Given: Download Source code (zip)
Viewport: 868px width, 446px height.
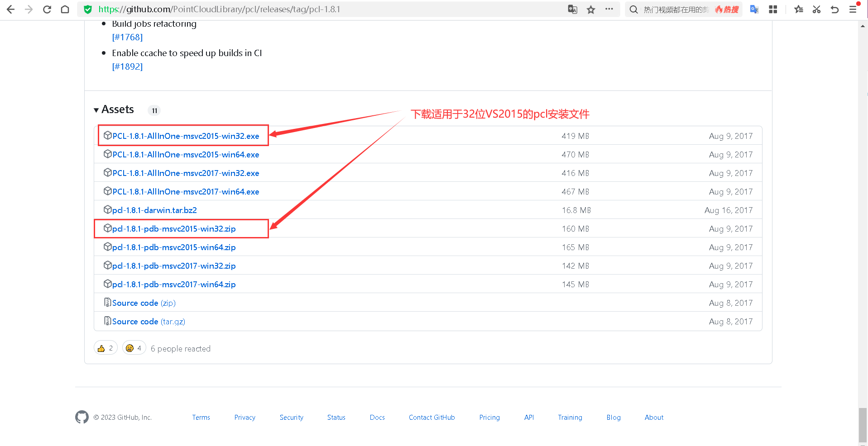Looking at the screenshot, I should click(x=144, y=303).
